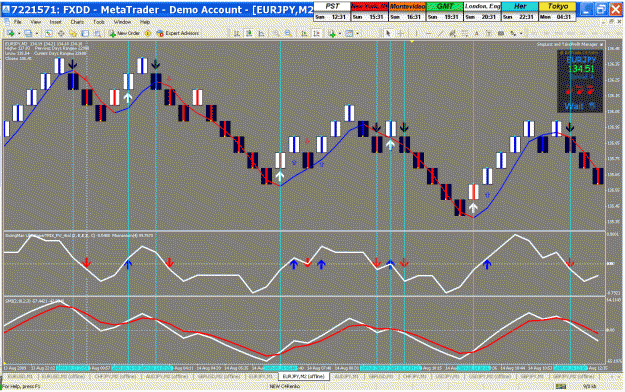Open the View menu
625x392 pixels.
click(35, 22)
